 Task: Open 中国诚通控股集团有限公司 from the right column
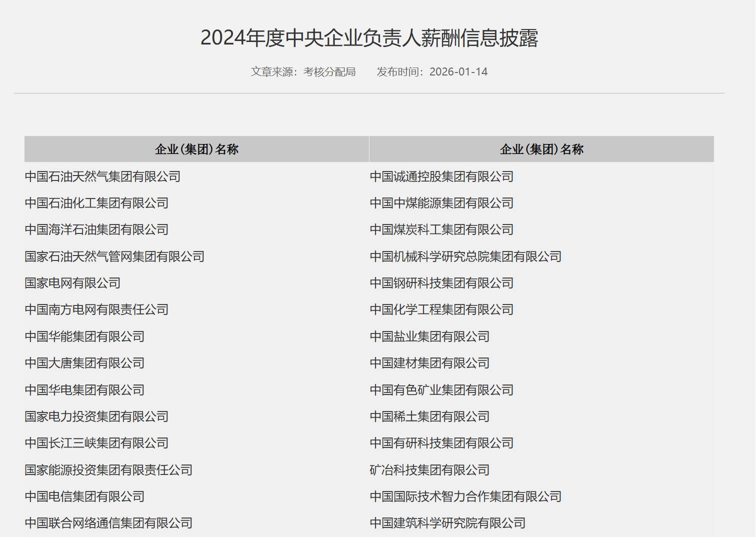click(x=442, y=176)
